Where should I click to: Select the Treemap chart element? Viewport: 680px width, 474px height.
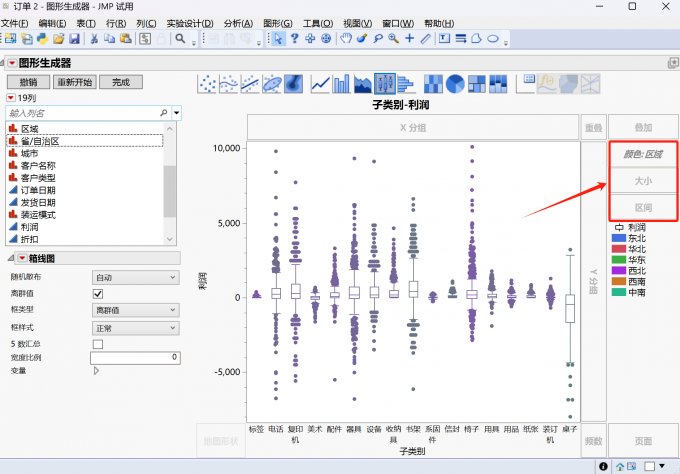(477, 84)
